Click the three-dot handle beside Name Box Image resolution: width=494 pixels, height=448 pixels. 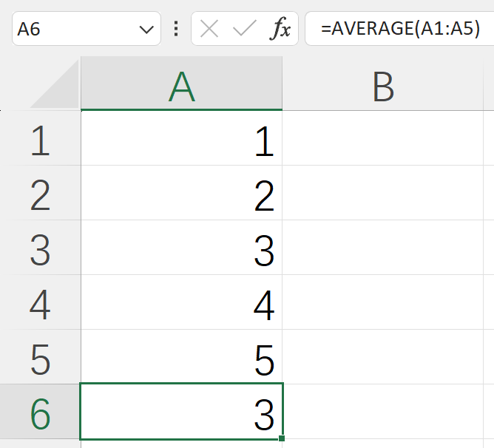click(x=176, y=29)
